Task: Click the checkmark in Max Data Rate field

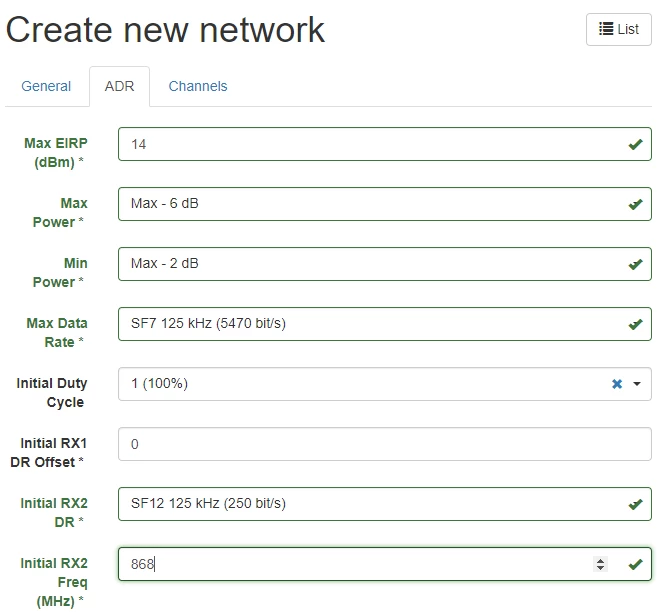Action: [635, 325]
